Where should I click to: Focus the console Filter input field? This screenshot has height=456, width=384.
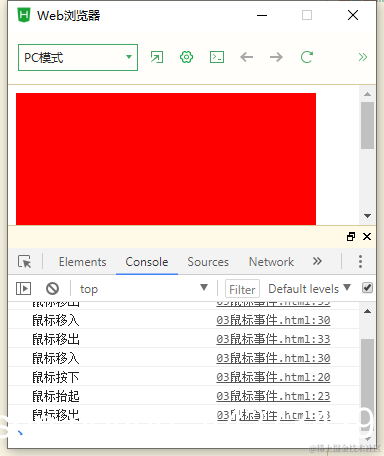click(242, 289)
